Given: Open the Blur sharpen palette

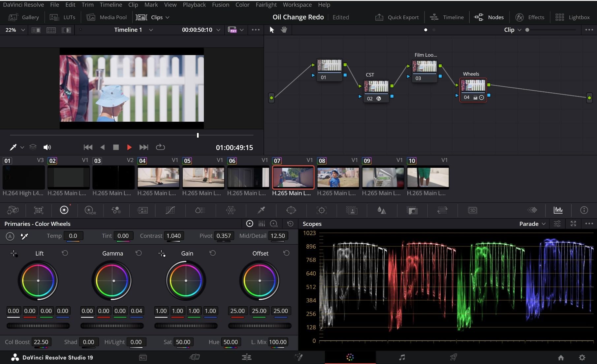Looking at the screenshot, I should (382, 210).
